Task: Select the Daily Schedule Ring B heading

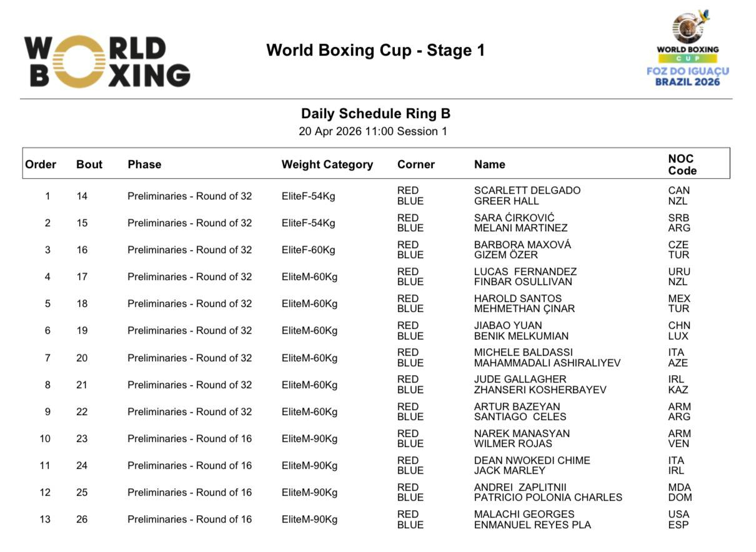Action: [x=376, y=114]
